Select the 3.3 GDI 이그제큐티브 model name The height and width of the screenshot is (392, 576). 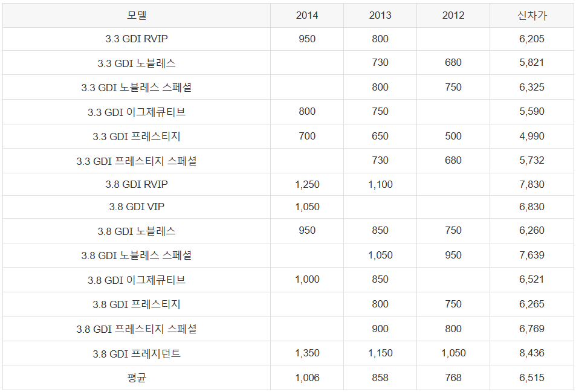(136, 112)
